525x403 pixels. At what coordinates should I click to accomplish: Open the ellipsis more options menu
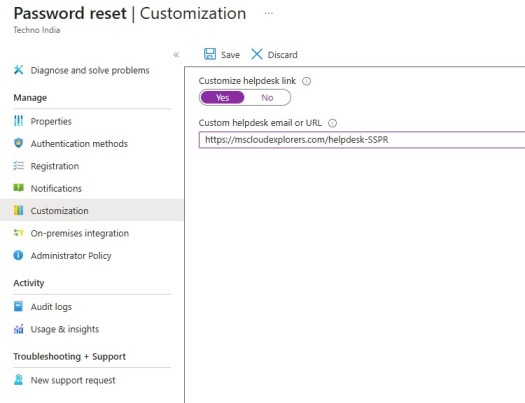pyautogui.click(x=269, y=13)
